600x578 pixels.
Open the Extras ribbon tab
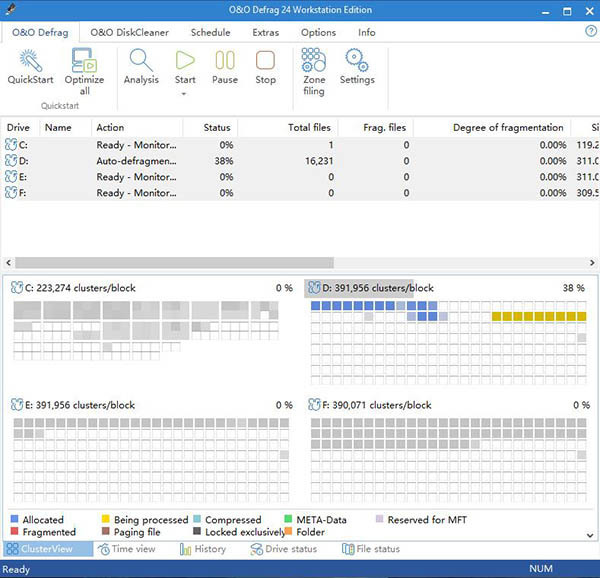(x=265, y=32)
